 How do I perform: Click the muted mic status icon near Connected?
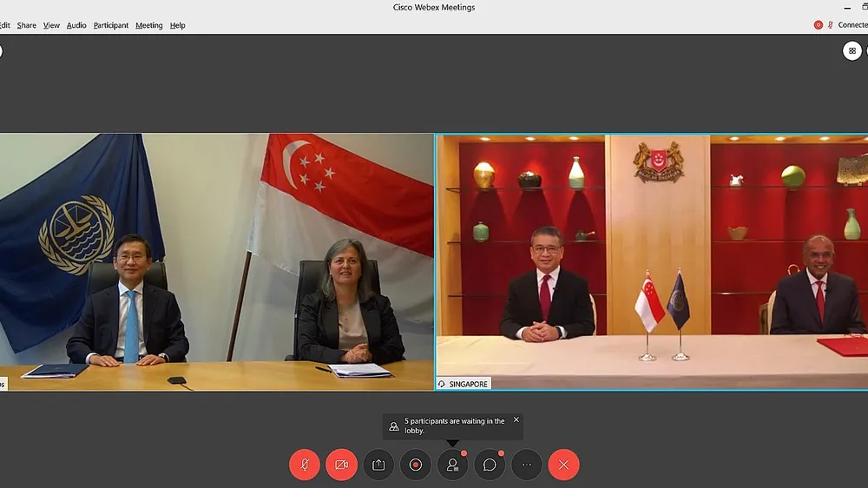pos(831,25)
